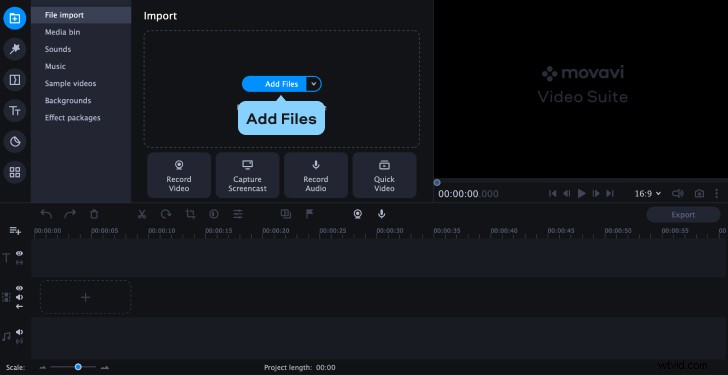Click the Redo arrow in toolbar
Screen dimensions: 728x375
[x=70, y=214]
